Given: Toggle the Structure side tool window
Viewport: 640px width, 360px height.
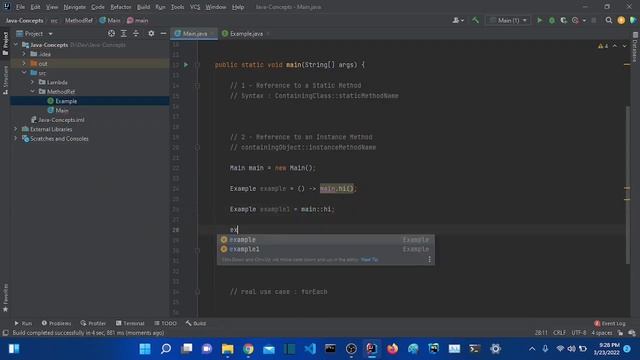Looking at the screenshot, I should (5, 80).
